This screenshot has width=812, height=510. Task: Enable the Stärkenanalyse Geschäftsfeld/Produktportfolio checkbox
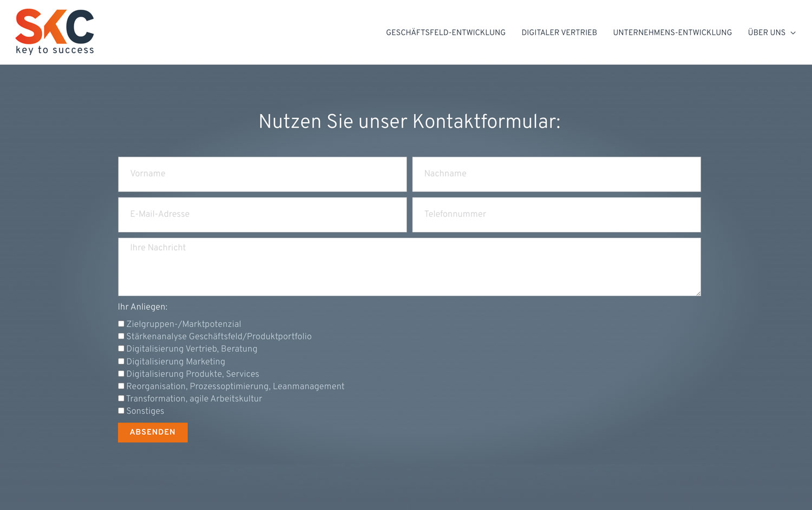(121, 336)
